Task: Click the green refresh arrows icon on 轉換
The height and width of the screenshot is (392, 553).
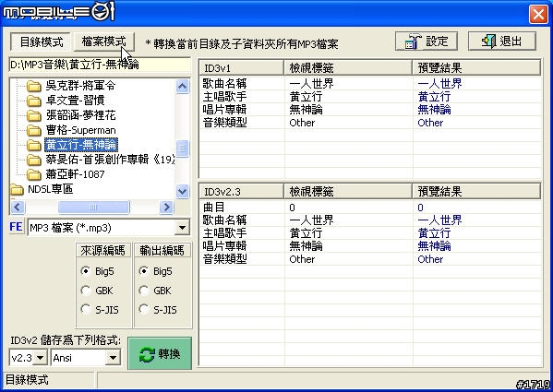Action: point(148,354)
